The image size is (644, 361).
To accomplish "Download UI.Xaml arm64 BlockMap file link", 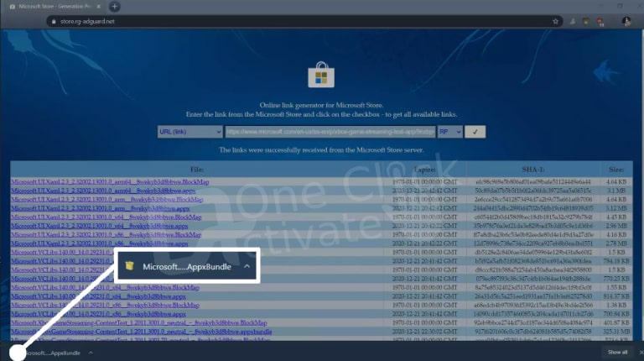I will 110,181.
